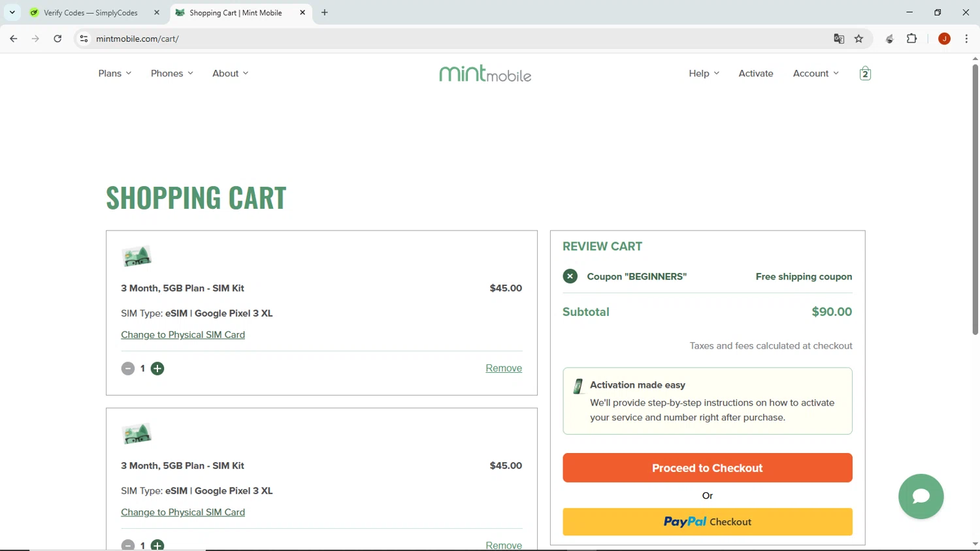The height and width of the screenshot is (551, 980).
Task: Decrease quantity of the first SIM Kit
Action: 128,369
